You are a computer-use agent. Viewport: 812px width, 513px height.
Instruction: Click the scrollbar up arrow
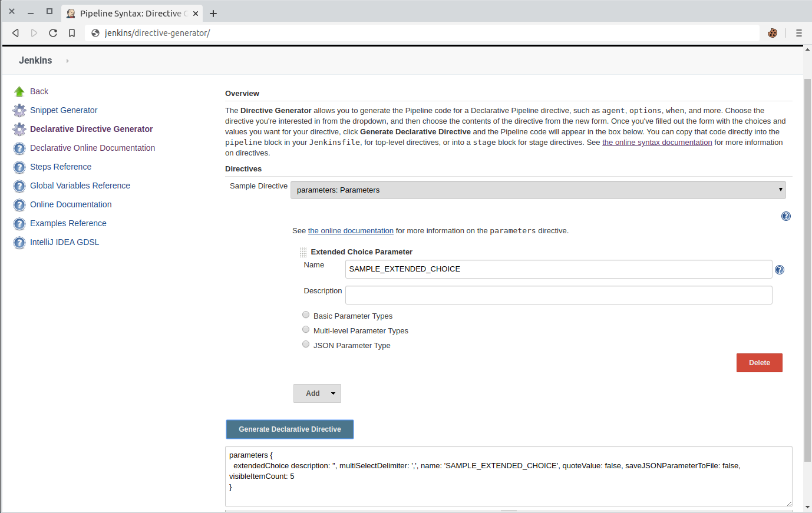click(x=808, y=49)
